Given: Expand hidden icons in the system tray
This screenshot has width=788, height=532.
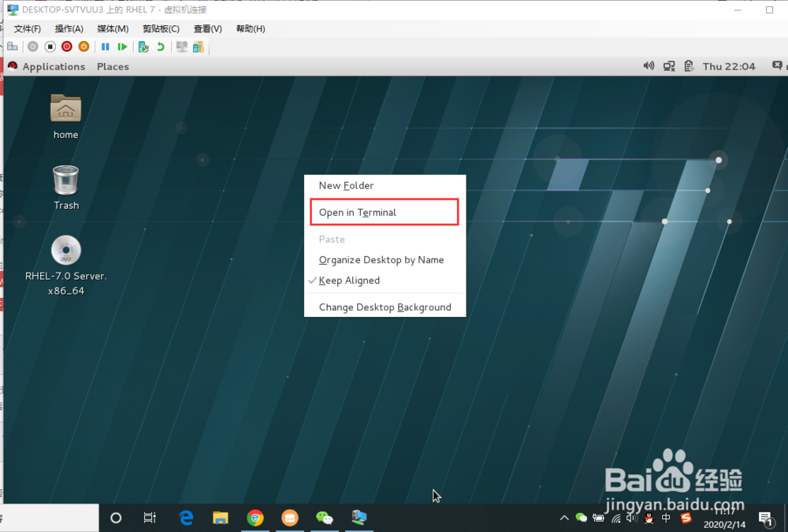Looking at the screenshot, I should [x=563, y=518].
